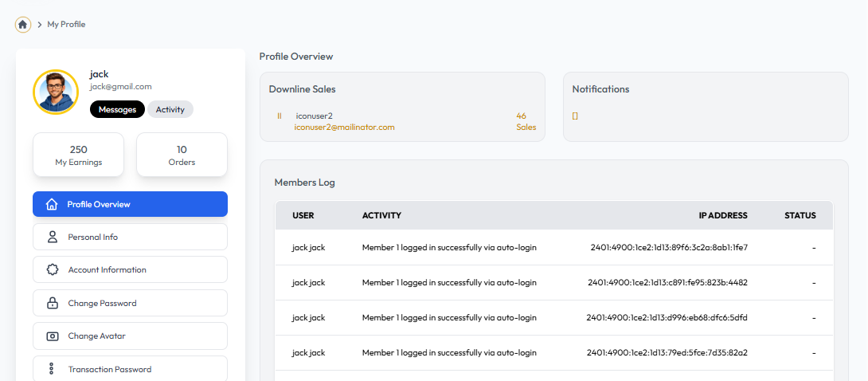Click the empty brackets under Notifications
This screenshot has height=381, width=868.
pos(575,116)
